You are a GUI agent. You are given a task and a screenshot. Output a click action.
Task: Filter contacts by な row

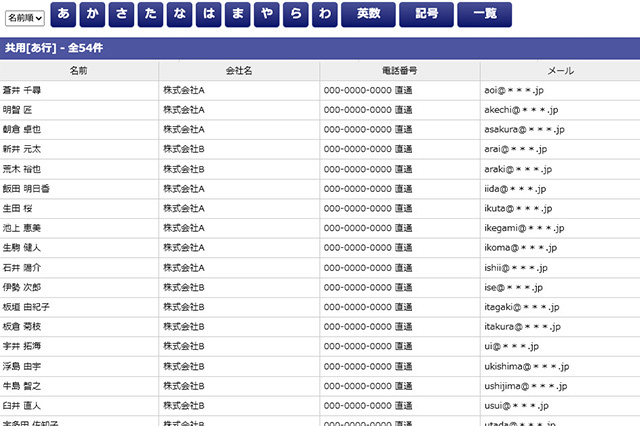179,14
